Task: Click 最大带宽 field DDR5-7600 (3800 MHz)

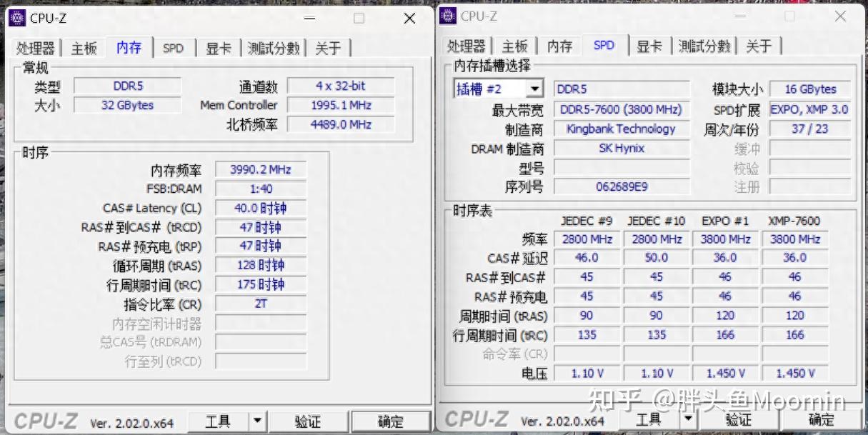Action: [622, 110]
